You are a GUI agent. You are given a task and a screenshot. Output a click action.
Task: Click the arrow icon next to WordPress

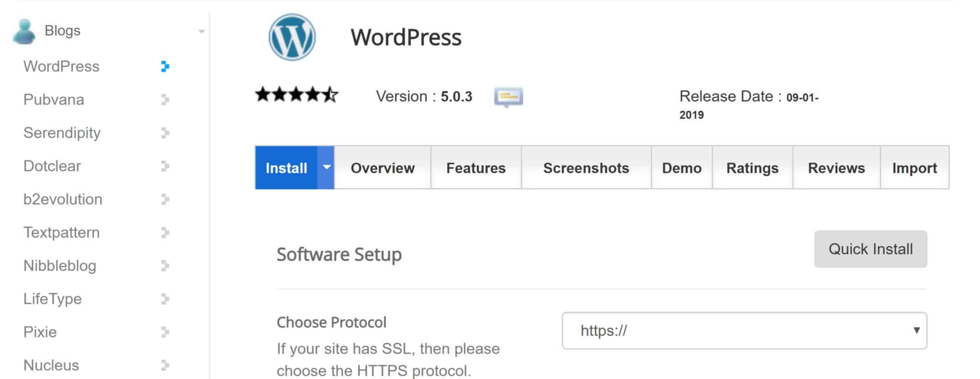click(x=165, y=66)
